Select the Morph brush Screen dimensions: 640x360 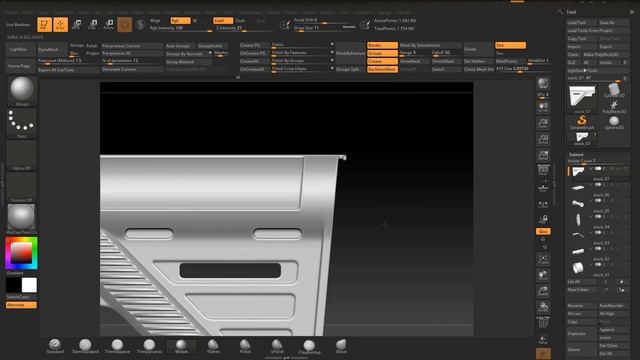click(181, 346)
